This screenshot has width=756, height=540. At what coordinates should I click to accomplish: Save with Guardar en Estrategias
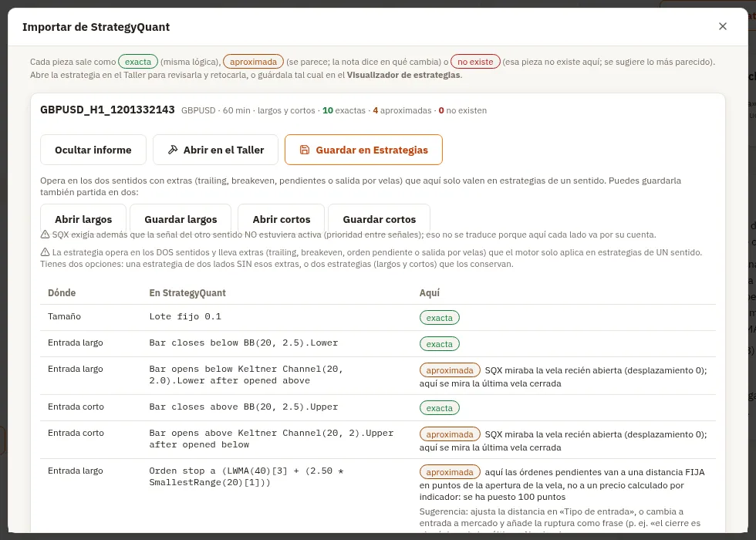pyautogui.click(x=363, y=150)
